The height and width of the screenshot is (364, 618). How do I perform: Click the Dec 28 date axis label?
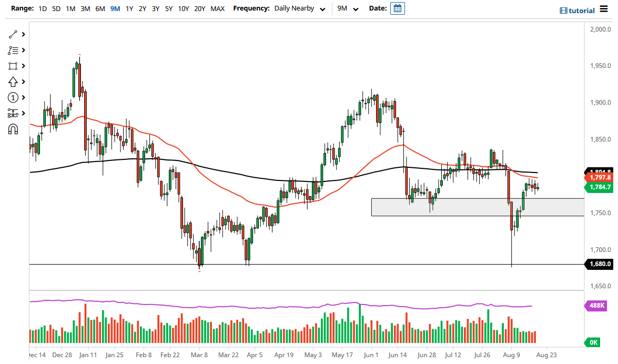point(62,355)
